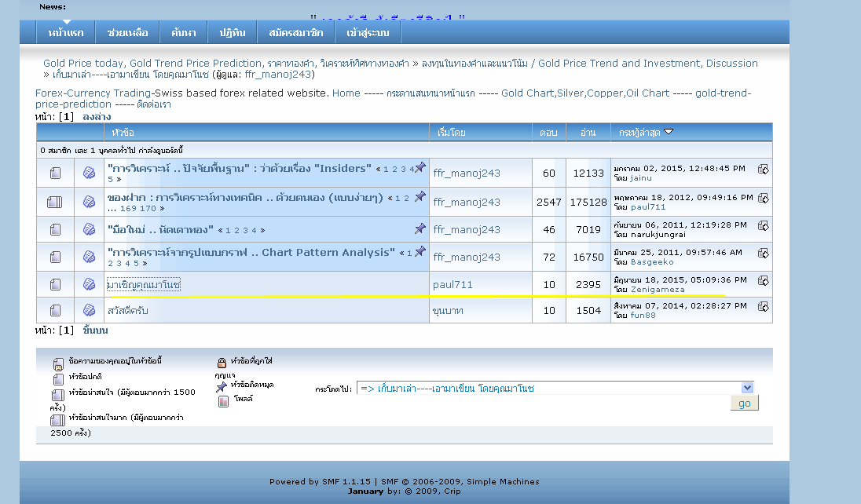Click the 175128 views count
861x504 pixels.
click(588, 202)
